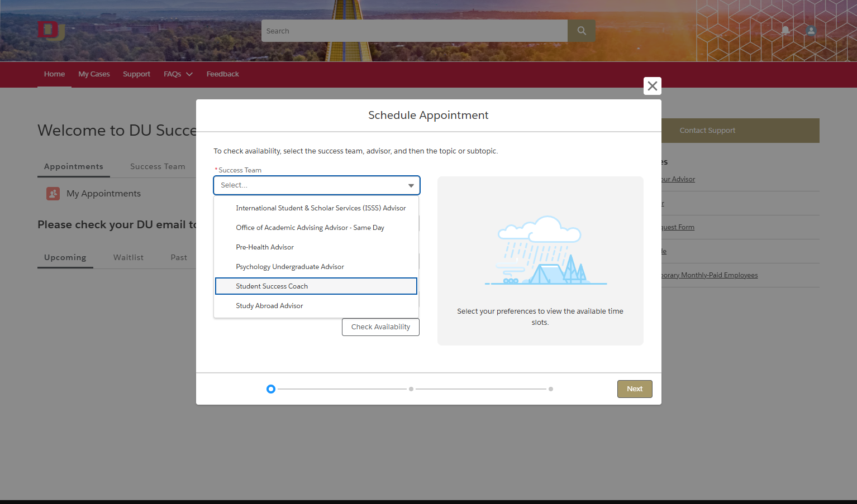Choose International Student & Scholar Services Advisor
Image resolution: width=857 pixels, height=504 pixels.
(x=316, y=208)
